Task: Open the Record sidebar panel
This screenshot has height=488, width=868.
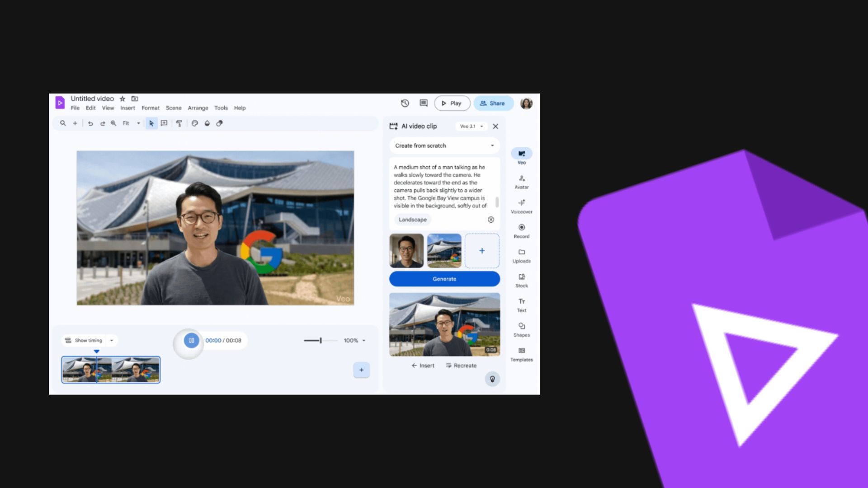Action: point(522,231)
